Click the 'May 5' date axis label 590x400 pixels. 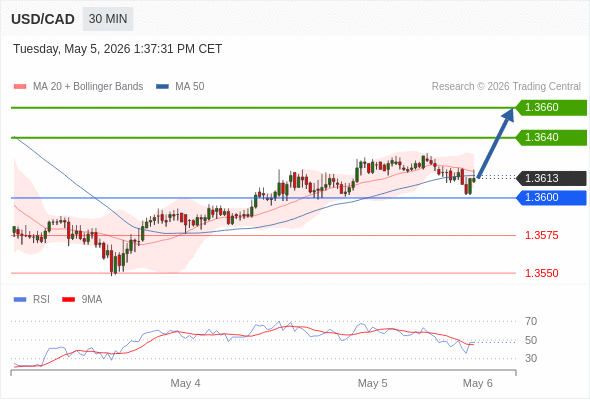point(373,383)
